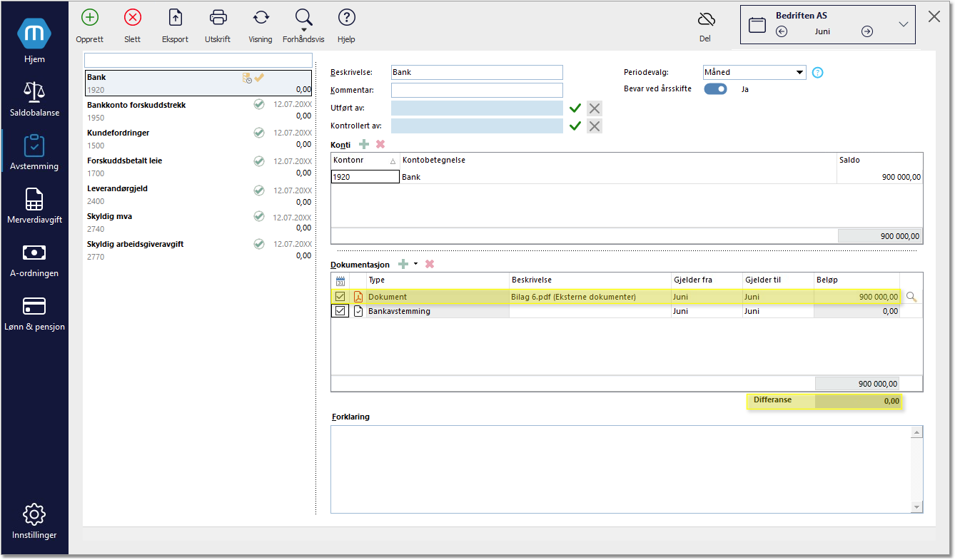This screenshot has height=560, width=955.
Task: Select Bilag 6.pdf (Eksterne dokumenter) description
Action: coord(573,297)
